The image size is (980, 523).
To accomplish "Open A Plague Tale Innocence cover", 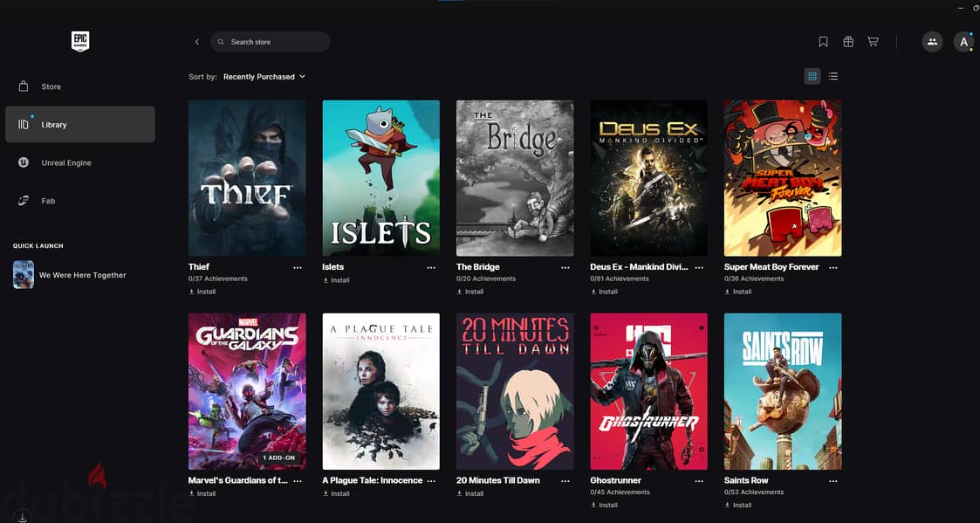I will tap(381, 392).
